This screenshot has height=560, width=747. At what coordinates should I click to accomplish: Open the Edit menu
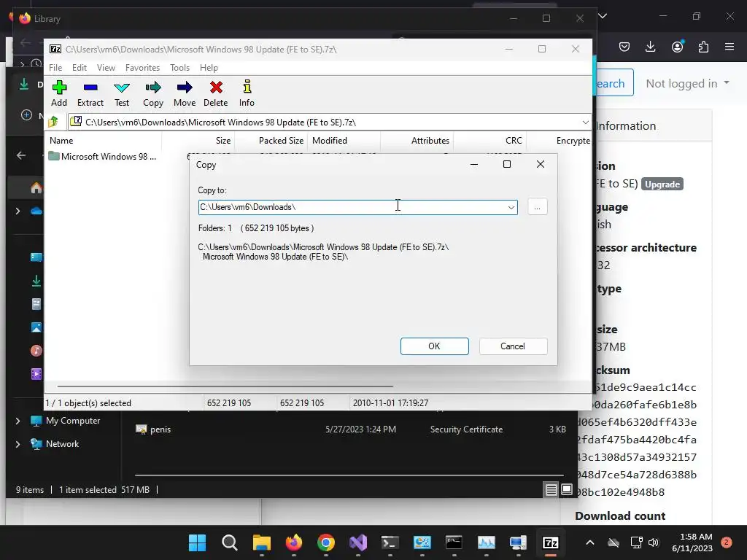point(79,68)
